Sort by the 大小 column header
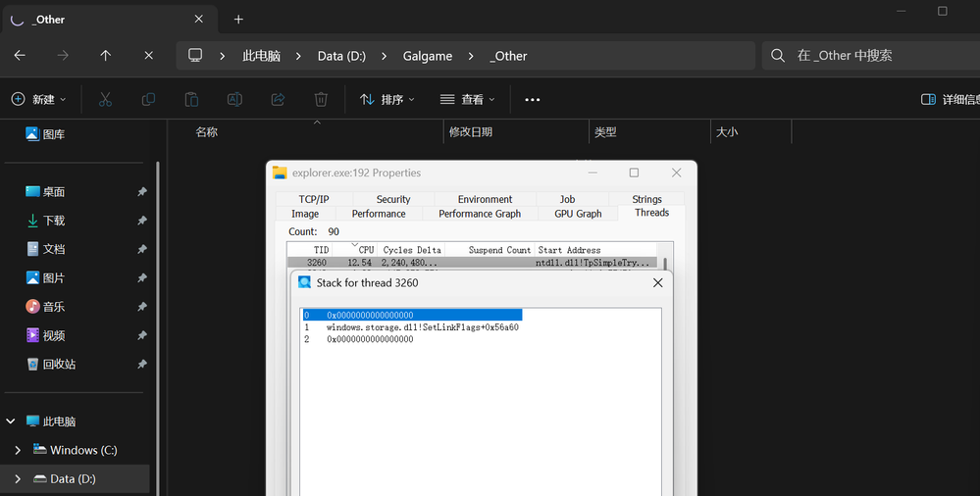The image size is (980, 496). [x=727, y=132]
